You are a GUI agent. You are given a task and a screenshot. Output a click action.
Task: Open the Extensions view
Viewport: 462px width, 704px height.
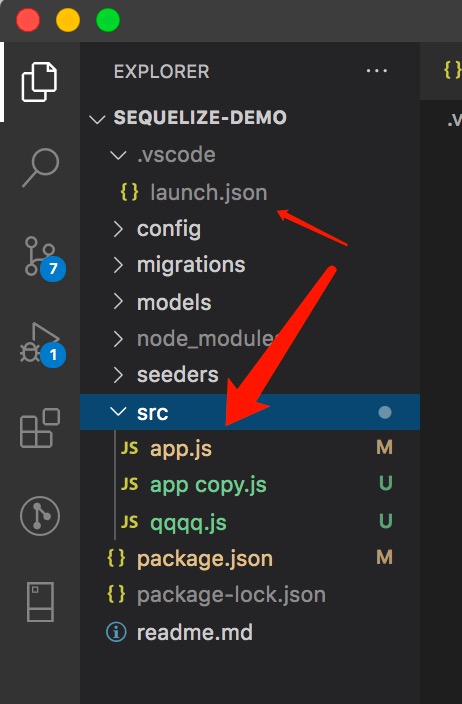[x=40, y=428]
